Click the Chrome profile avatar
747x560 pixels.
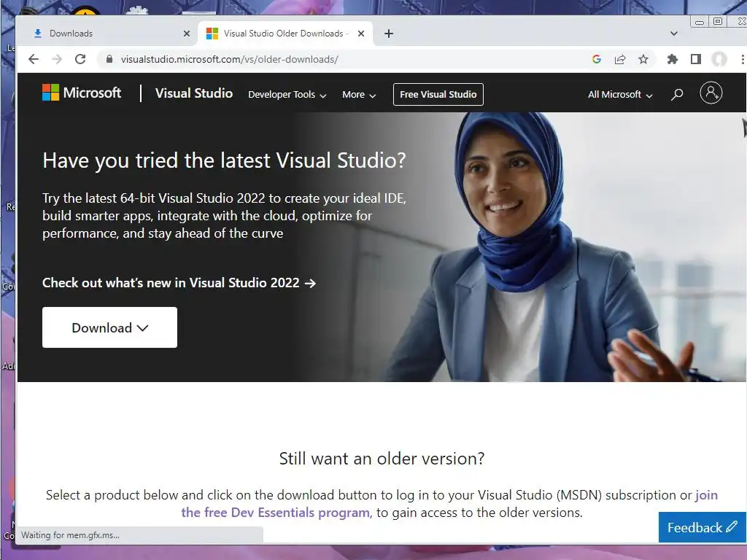pyautogui.click(x=719, y=59)
